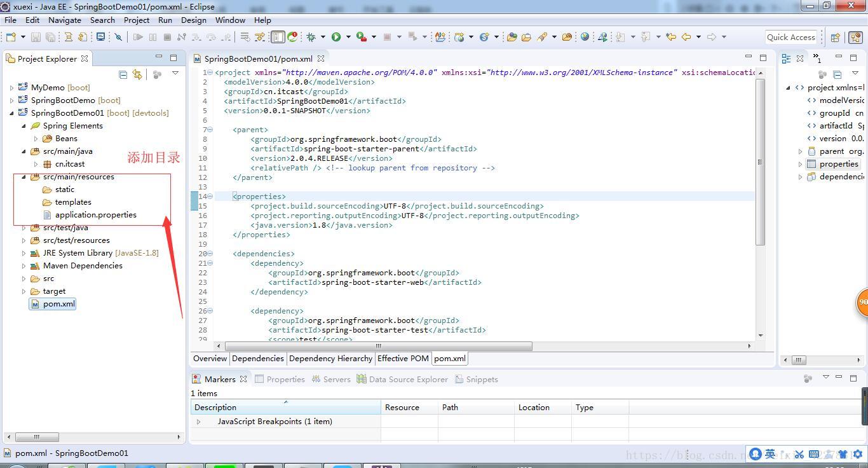868x468 pixels.
Task: Expand the Beans node
Action: pyautogui.click(x=36, y=139)
